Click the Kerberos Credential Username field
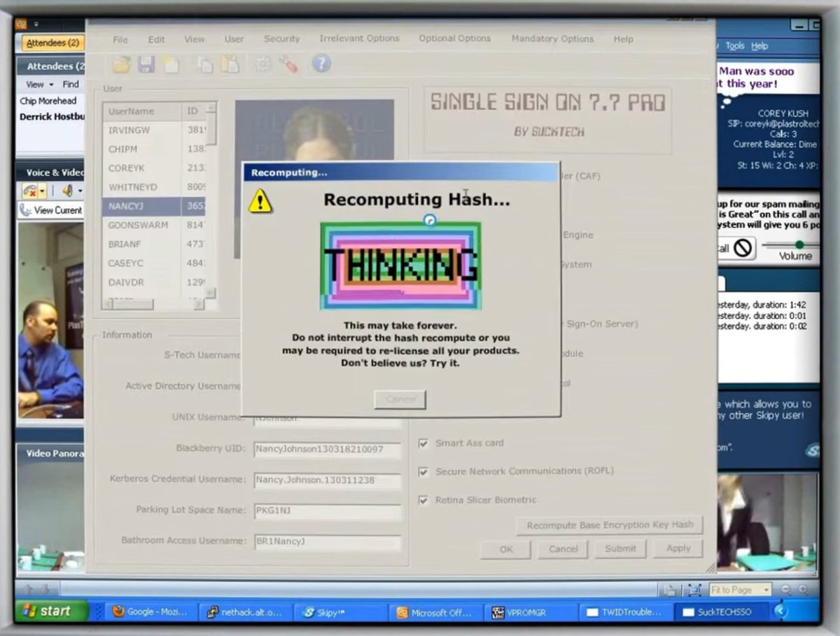Image resolution: width=840 pixels, height=636 pixels. tap(327, 481)
